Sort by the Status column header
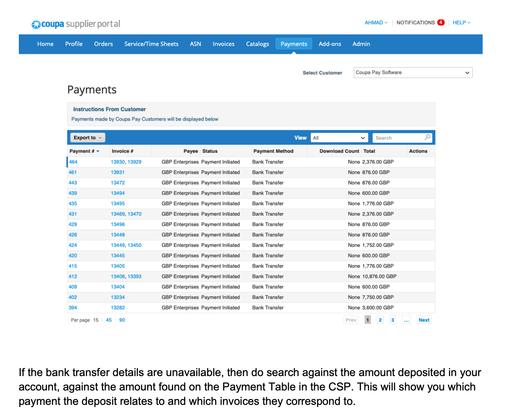Screen dimensions: 507x420 coord(210,151)
